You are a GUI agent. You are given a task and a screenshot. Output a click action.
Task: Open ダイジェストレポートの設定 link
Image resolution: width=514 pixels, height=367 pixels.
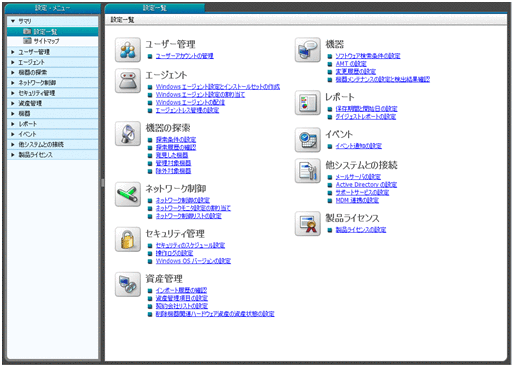[x=366, y=117]
